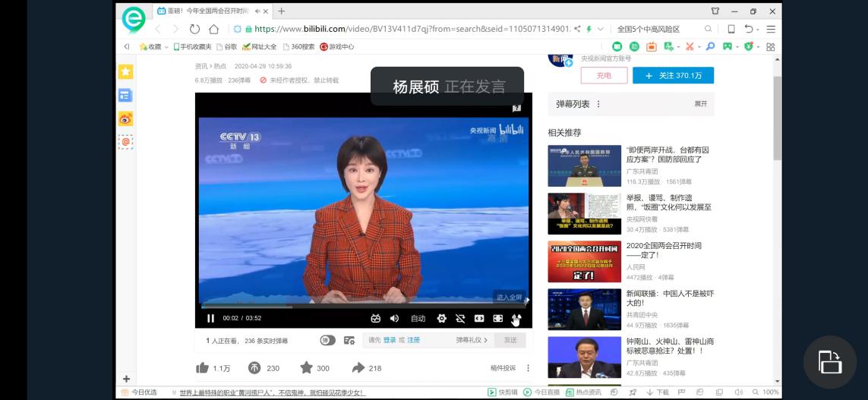The width and height of the screenshot is (868, 400).
Task: Open the browser hamburger menu
Action: pos(771,29)
